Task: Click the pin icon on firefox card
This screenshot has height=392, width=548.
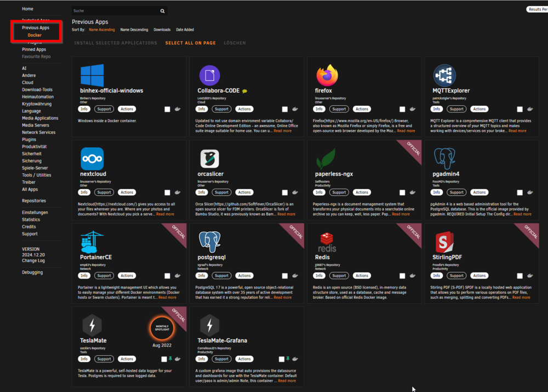Action: [x=413, y=109]
